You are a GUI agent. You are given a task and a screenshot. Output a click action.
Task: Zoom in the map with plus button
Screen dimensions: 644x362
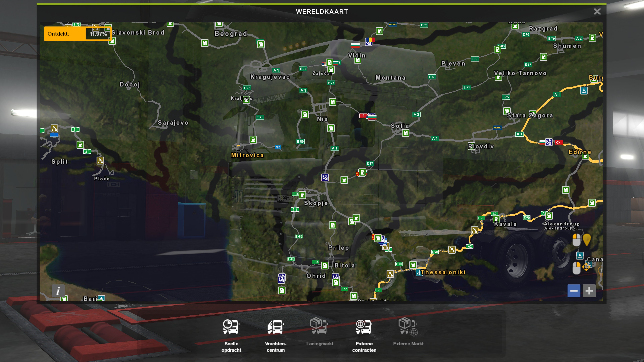[x=589, y=291]
